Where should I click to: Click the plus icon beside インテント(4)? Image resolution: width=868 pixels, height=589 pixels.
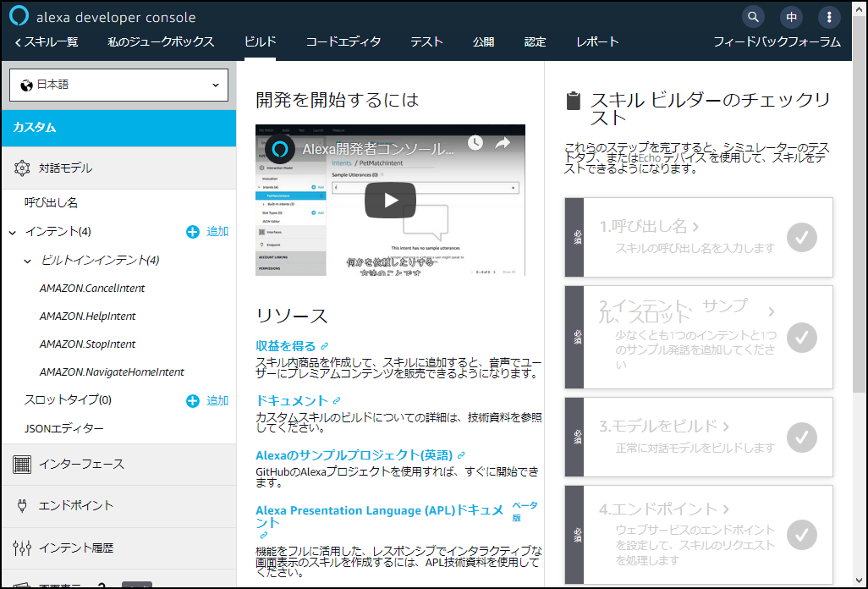pos(193,232)
